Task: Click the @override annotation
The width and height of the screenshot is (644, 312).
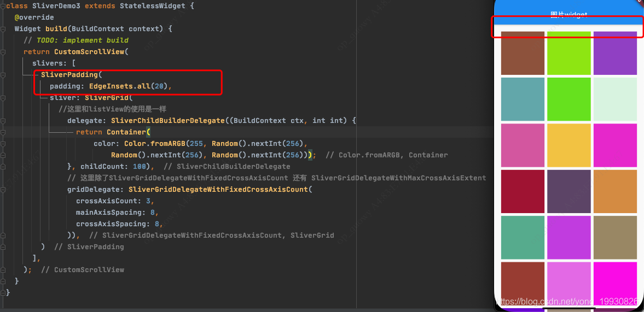Action: coord(34,17)
